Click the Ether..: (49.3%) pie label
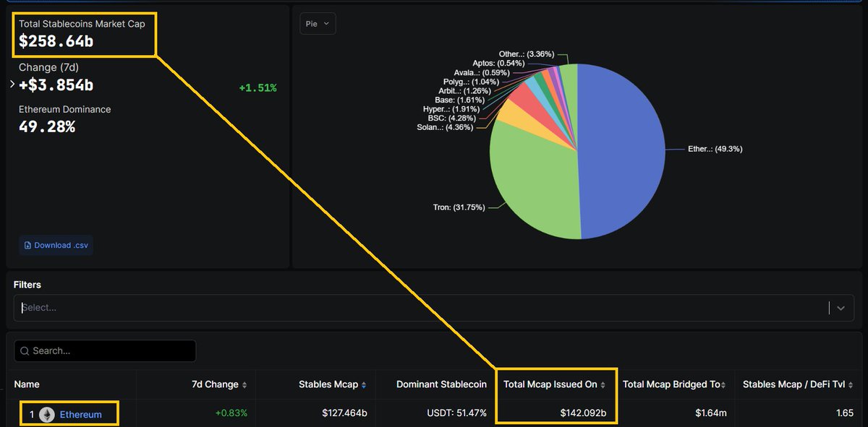The height and width of the screenshot is (427, 868). [714, 149]
